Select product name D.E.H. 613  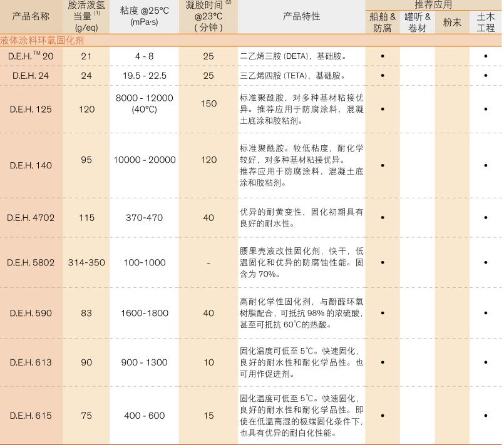(x=31, y=362)
